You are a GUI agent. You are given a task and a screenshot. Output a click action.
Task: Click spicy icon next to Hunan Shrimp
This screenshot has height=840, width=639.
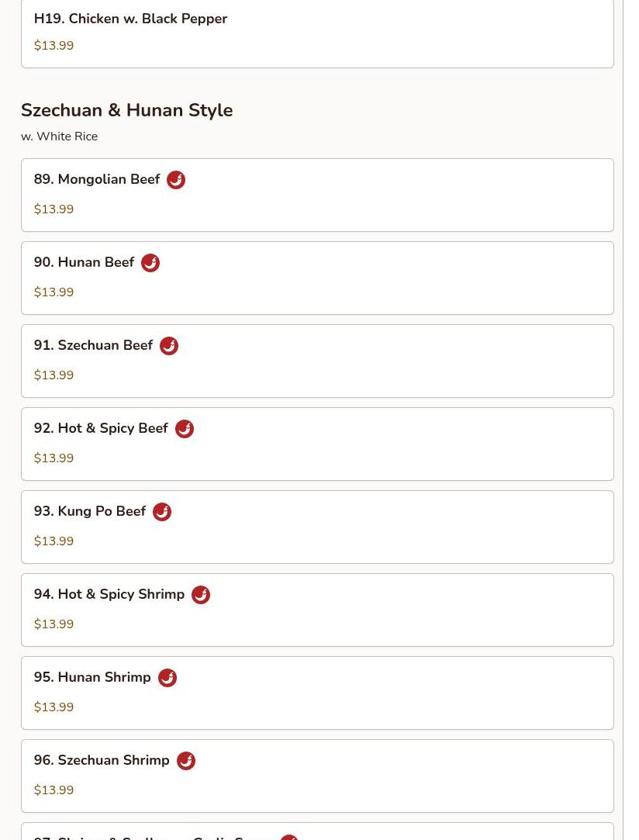click(168, 678)
